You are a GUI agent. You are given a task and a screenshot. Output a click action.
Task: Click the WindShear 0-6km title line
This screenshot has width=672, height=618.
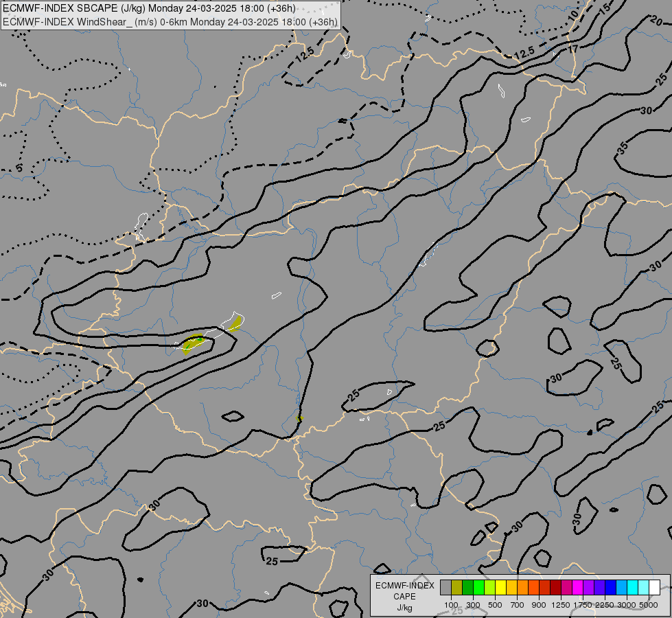(170, 22)
